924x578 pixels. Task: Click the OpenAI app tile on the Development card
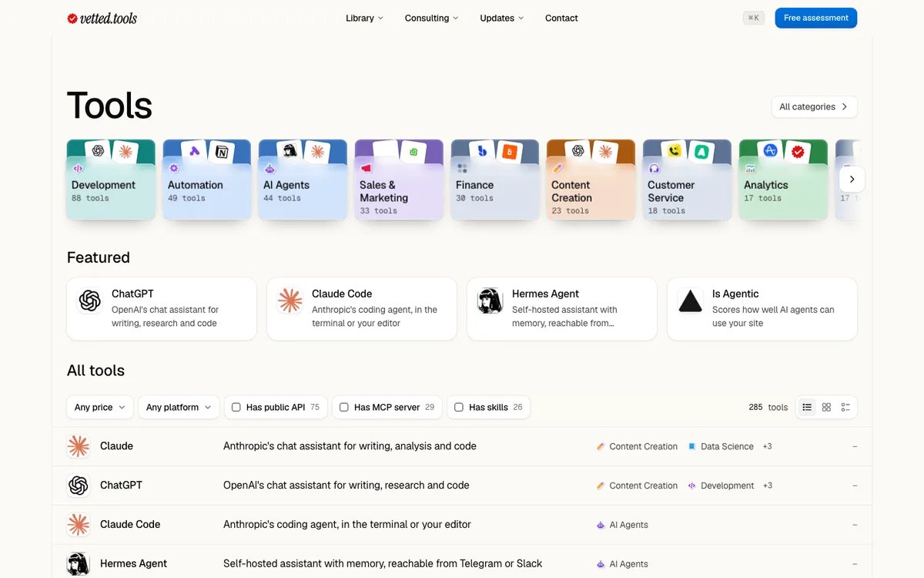[98, 151]
